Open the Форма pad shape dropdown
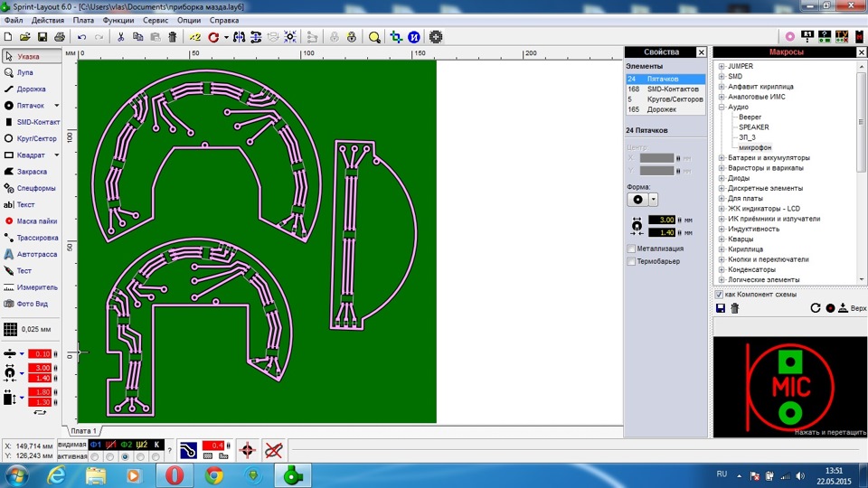 click(x=653, y=199)
